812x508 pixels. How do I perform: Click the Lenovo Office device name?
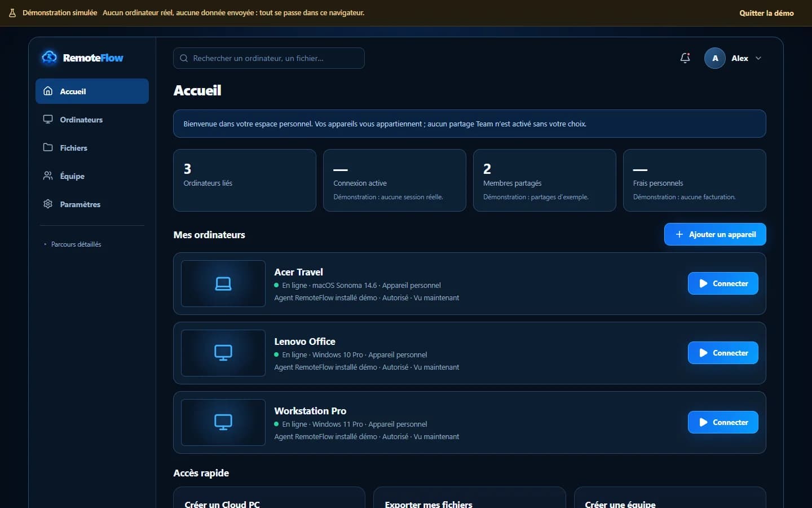click(x=304, y=341)
